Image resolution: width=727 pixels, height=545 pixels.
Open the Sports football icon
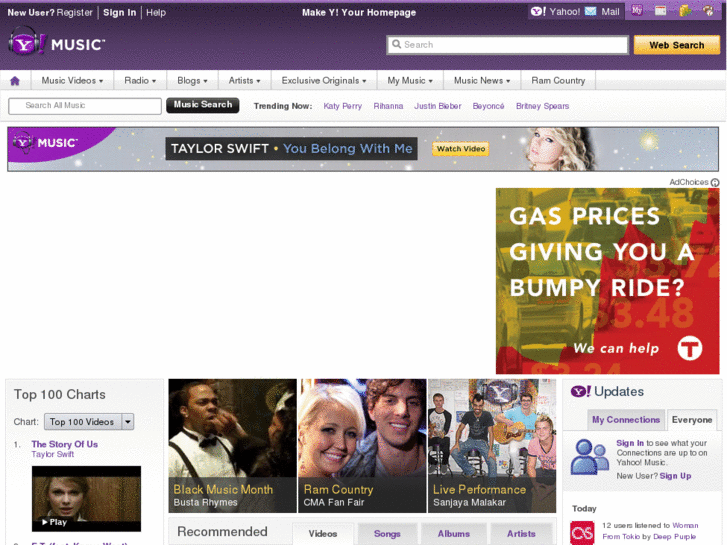[708, 10]
